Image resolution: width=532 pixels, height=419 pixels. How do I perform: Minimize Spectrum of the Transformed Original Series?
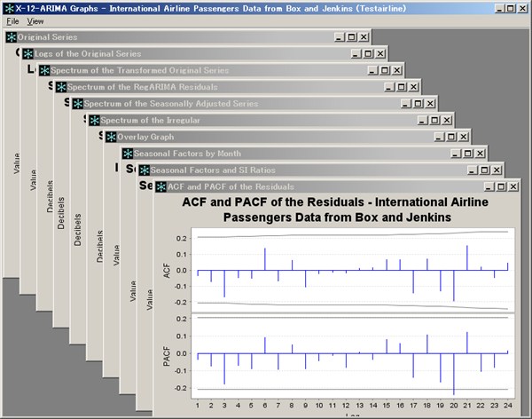[x=372, y=70]
